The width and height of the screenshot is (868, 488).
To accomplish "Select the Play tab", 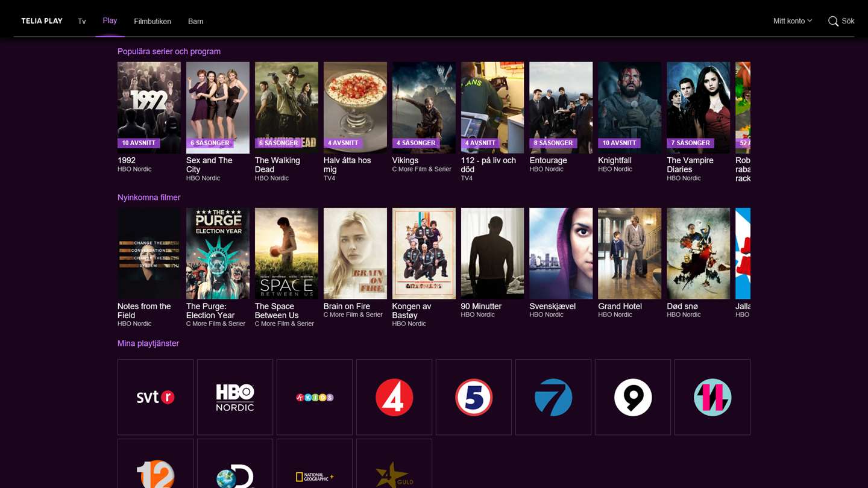I will coord(110,20).
